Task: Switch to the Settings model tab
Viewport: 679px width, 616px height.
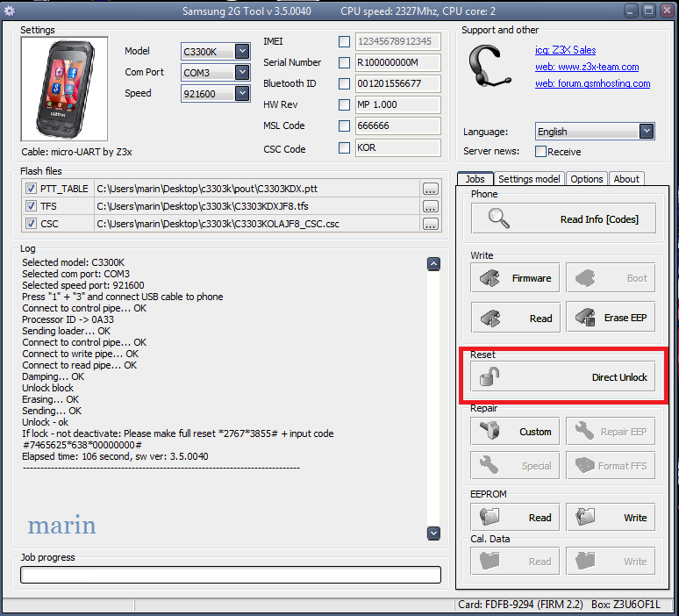Action: [x=529, y=179]
